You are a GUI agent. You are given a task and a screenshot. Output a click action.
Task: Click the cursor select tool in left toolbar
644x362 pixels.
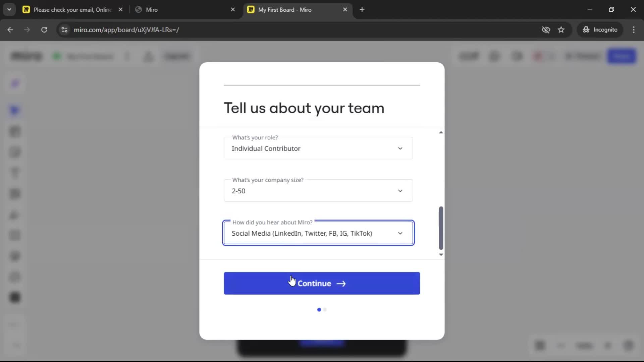15,110
